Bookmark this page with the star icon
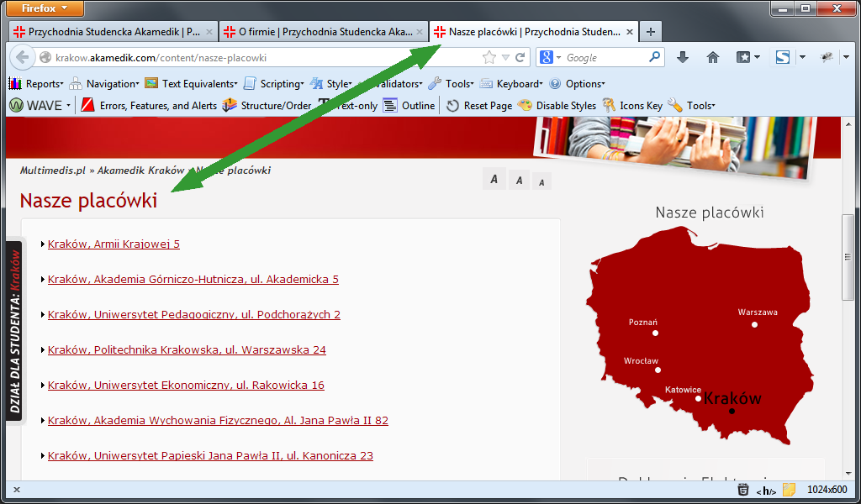 tap(489, 57)
